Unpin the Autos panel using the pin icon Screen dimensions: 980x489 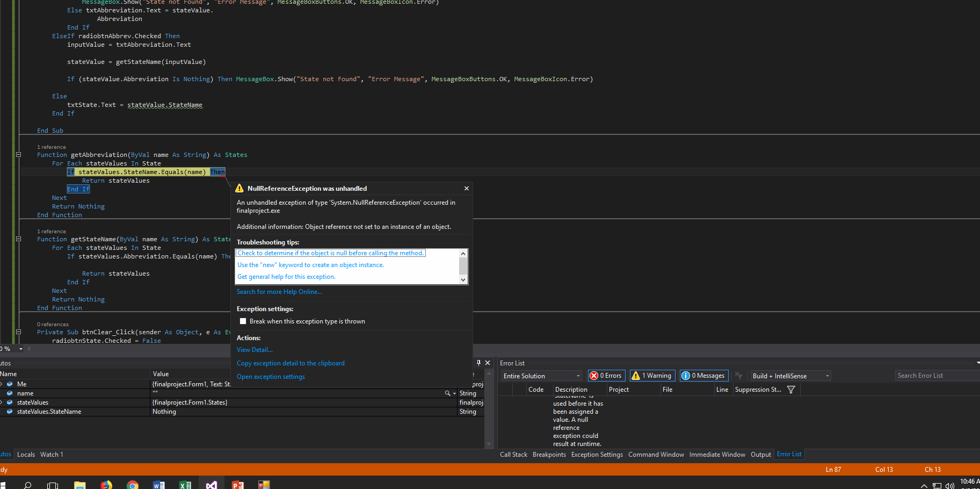coord(478,363)
